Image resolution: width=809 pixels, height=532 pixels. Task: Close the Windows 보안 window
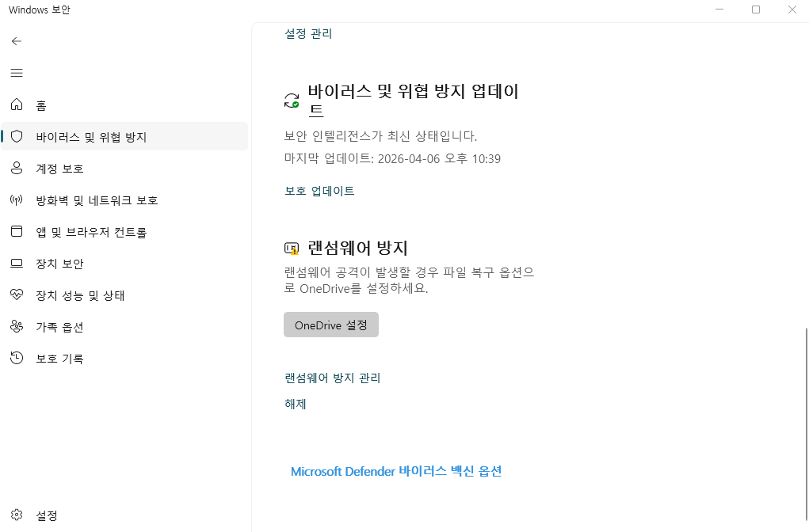792,9
